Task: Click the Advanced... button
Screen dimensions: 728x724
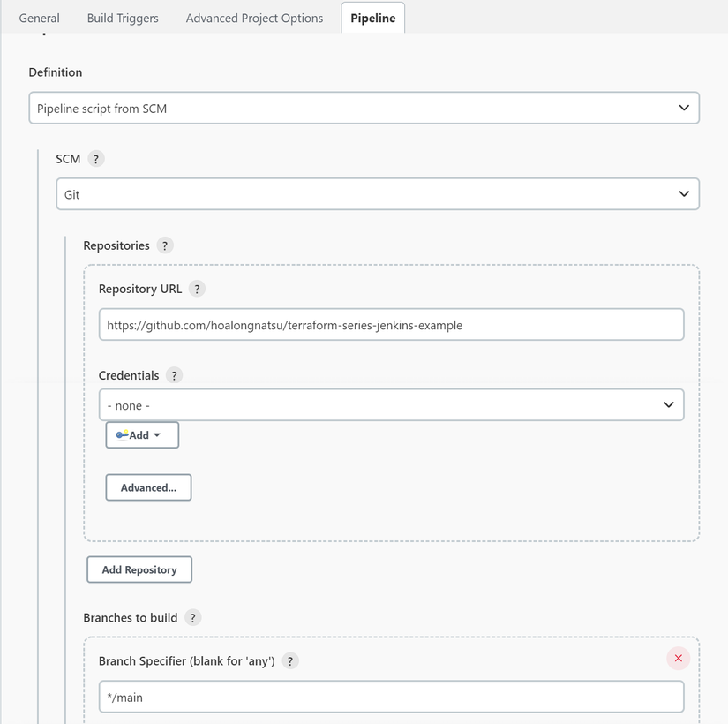Action: pos(148,487)
